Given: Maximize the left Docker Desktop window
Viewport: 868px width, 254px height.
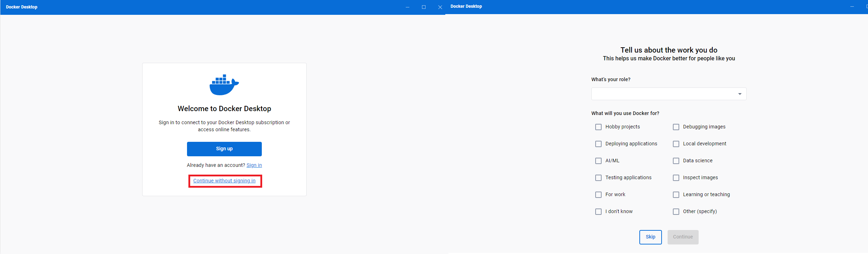Looking at the screenshot, I should [424, 7].
